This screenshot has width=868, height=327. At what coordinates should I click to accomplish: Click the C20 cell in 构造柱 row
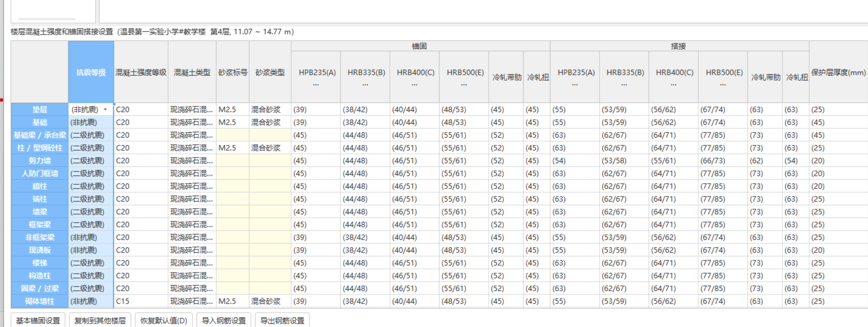pyautogui.click(x=141, y=275)
